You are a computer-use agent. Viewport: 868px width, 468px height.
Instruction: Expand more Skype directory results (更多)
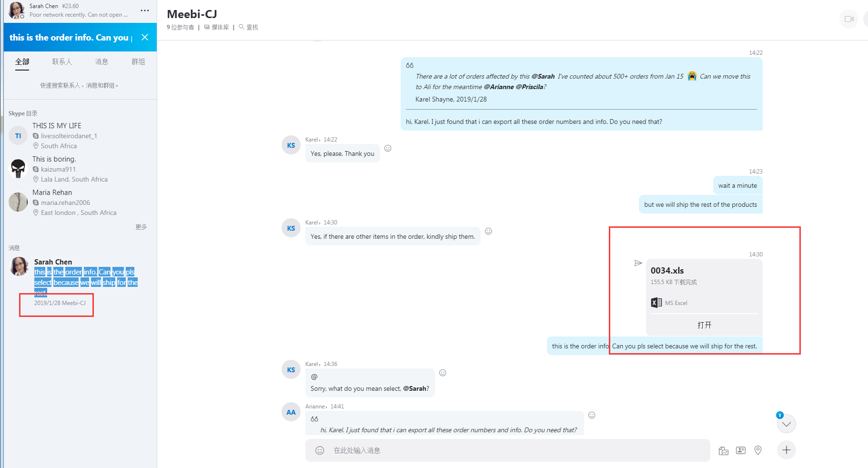(141, 227)
